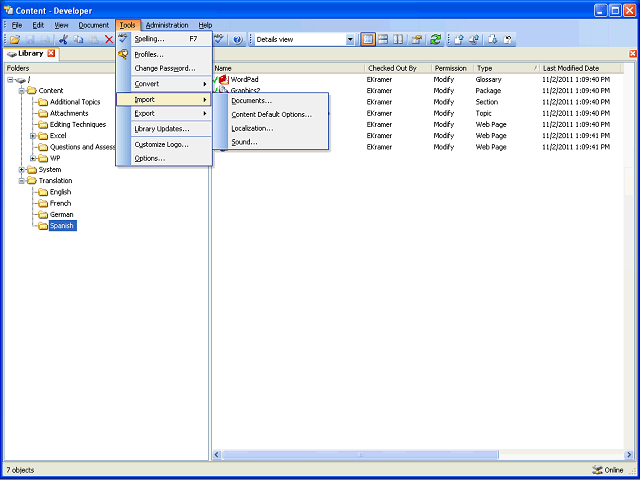Open the Document menu
Screen dimensions: 640x480
(x=93, y=25)
